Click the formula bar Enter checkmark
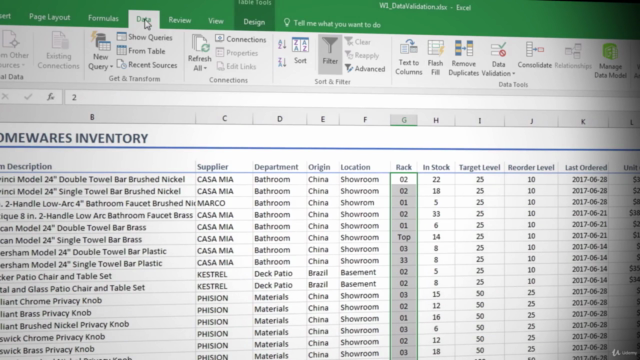The height and width of the screenshot is (360, 640). pos(28,97)
